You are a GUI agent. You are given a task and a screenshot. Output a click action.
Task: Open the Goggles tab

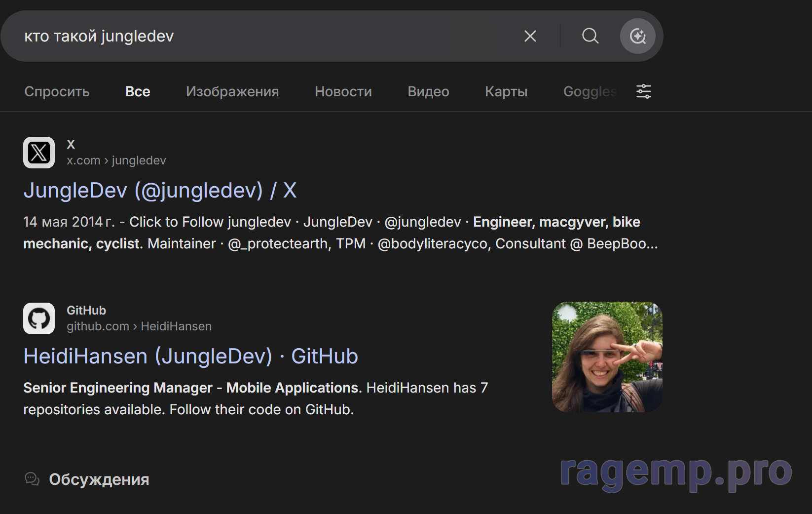(x=590, y=91)
